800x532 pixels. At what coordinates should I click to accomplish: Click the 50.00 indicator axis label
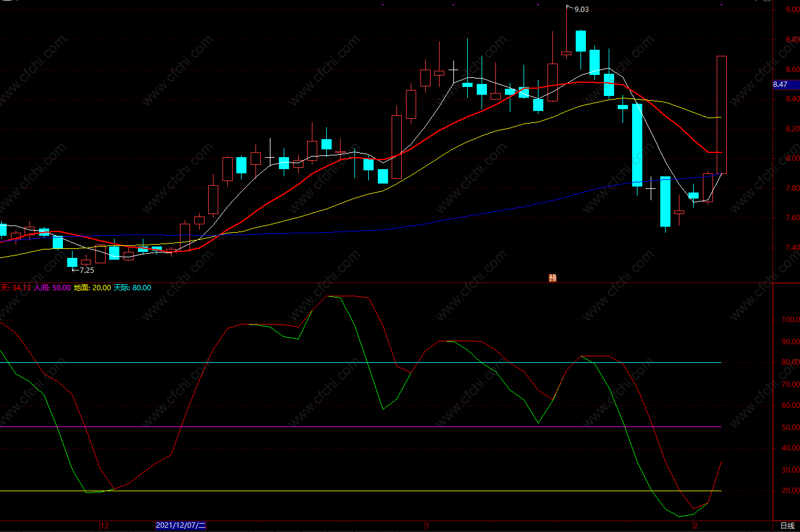pyautogui.click(x=792, y=427)
